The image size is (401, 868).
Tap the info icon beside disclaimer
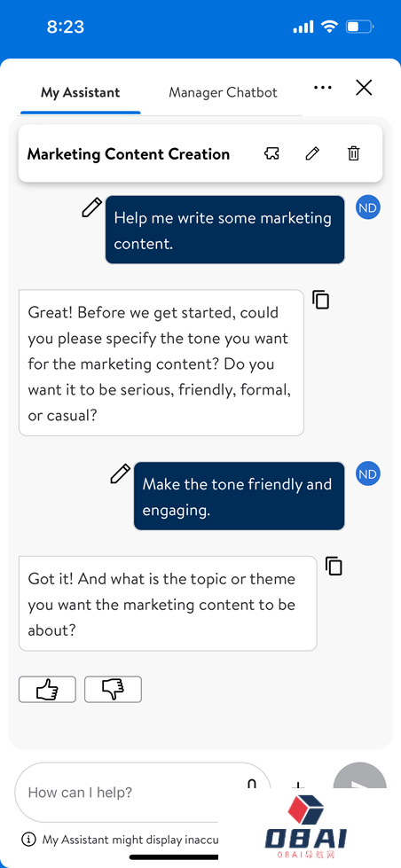(28, 840)
